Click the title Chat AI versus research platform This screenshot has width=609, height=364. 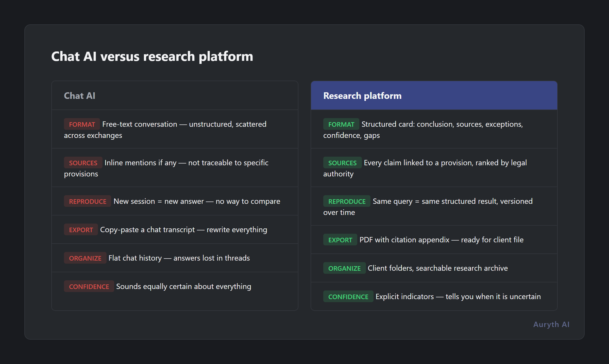pos(152,56)
